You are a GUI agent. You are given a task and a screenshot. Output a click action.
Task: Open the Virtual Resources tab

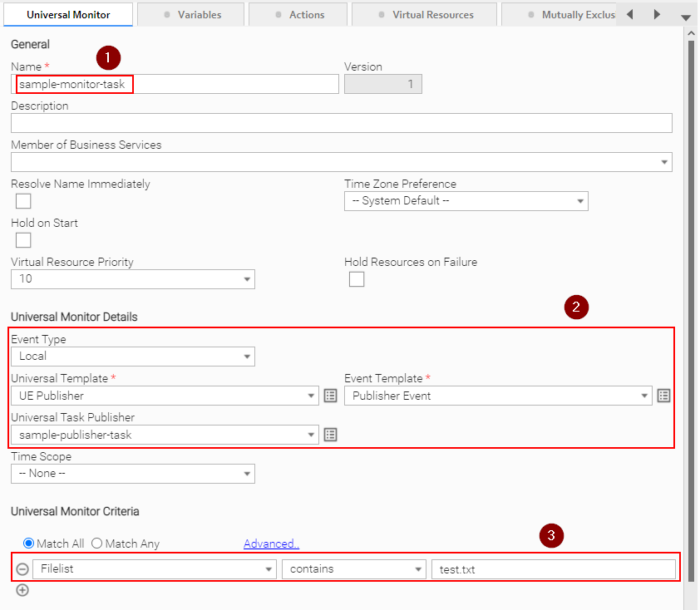(425, 15)
